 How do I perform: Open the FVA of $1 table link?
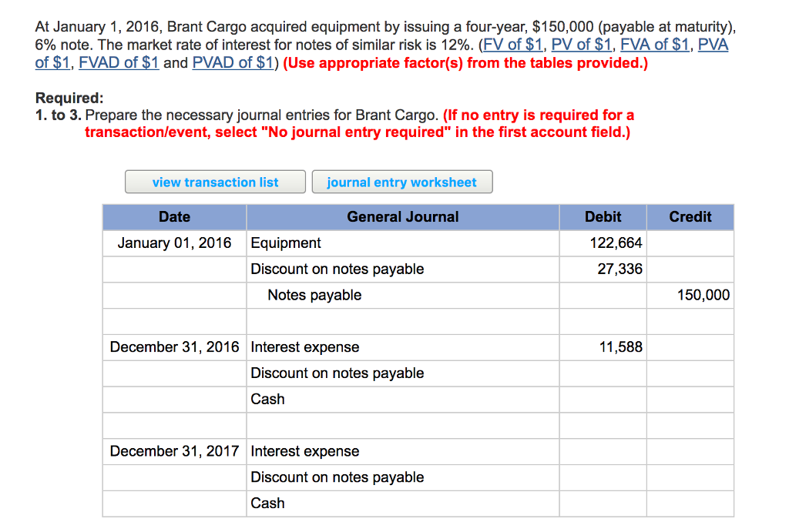654,44
